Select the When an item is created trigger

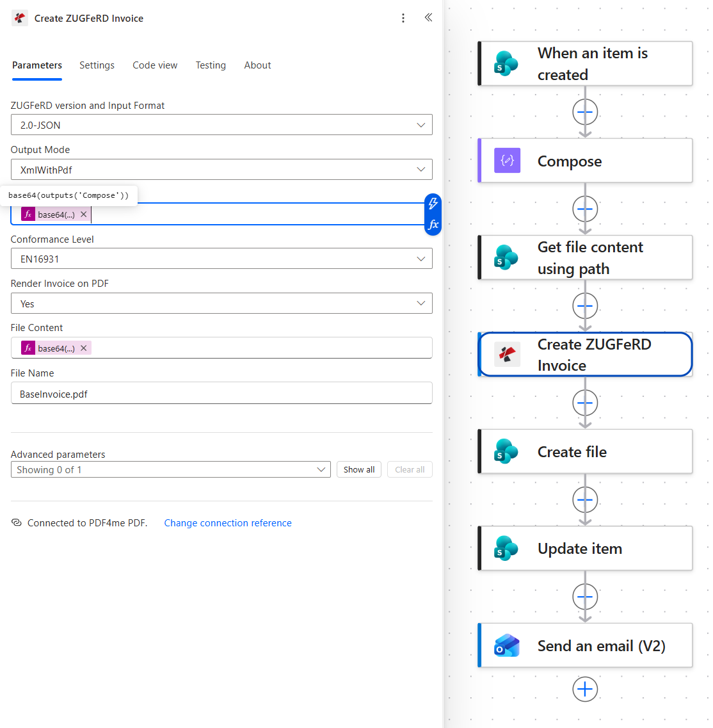[586, 63]
